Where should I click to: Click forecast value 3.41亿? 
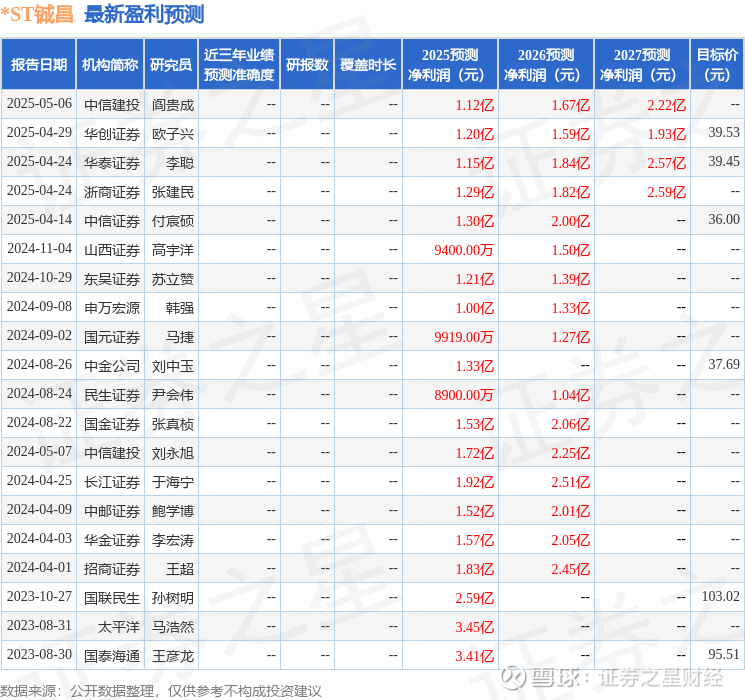(474, 656)
